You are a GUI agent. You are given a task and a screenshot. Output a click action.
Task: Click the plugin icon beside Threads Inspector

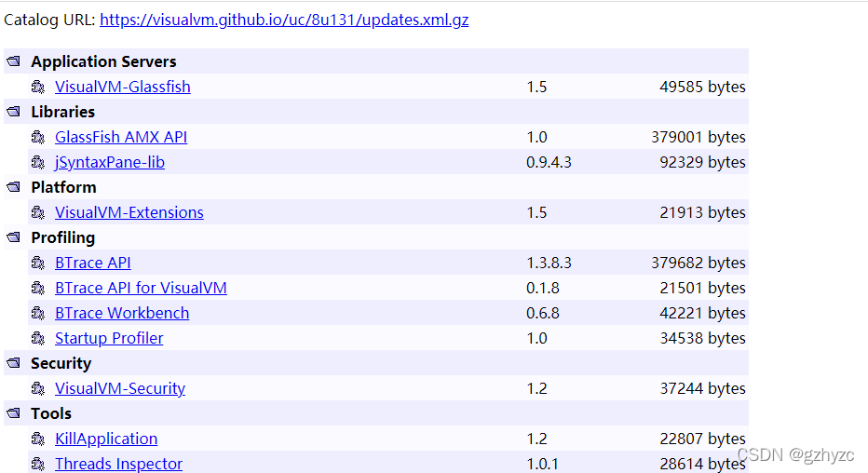click(x=37, y=464)
